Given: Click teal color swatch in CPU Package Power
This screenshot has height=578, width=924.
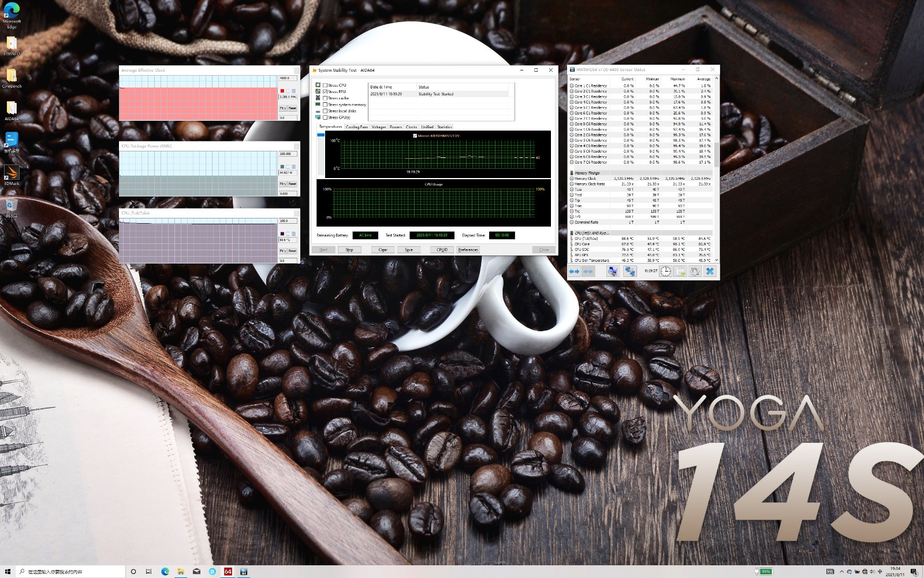Looking at the screenshot, I should [282, 166].
